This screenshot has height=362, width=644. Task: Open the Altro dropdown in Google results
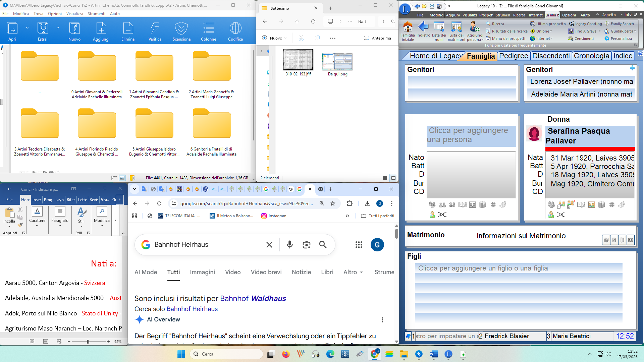pos(353,272)
